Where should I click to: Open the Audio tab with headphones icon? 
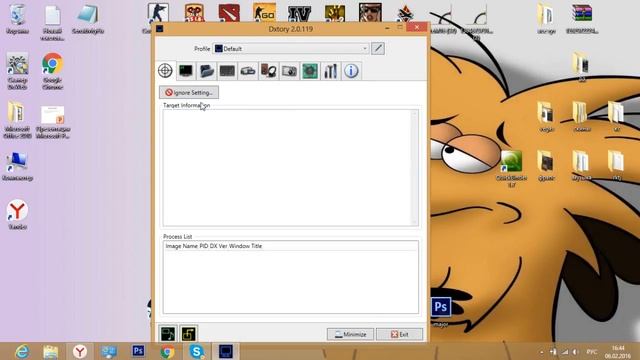269,71
